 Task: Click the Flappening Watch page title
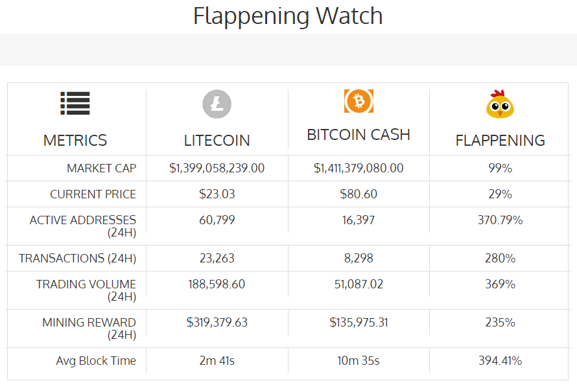288,16
